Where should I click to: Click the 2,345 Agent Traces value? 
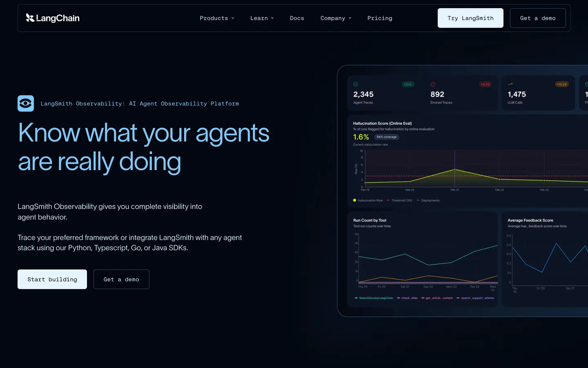363,94
